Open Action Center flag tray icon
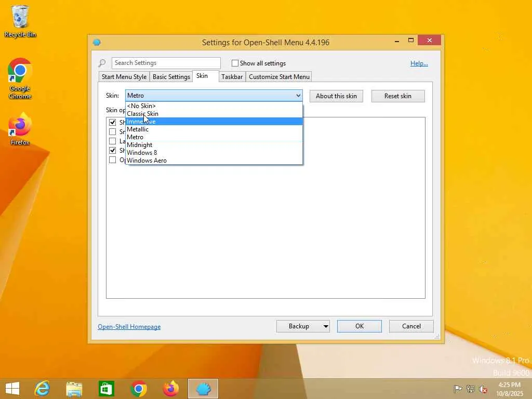 pos(458,389)
